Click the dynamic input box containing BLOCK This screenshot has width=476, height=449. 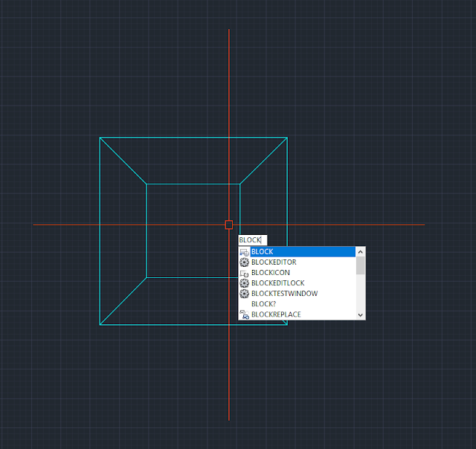click(x=253, y=240)
